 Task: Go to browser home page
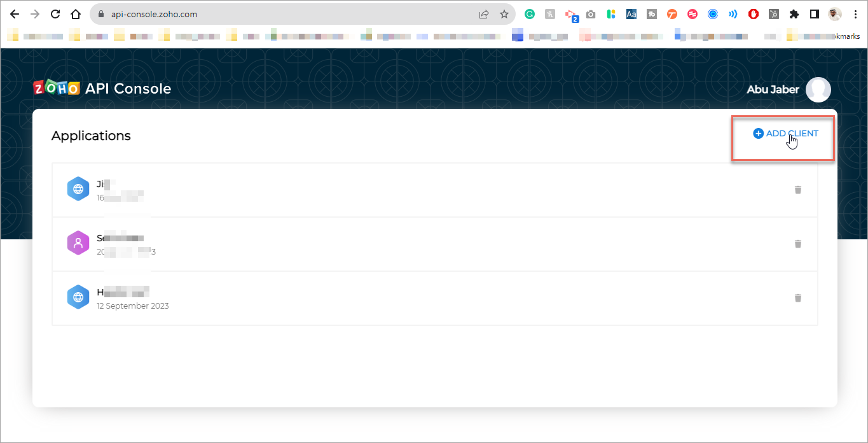tap(76, 14)
